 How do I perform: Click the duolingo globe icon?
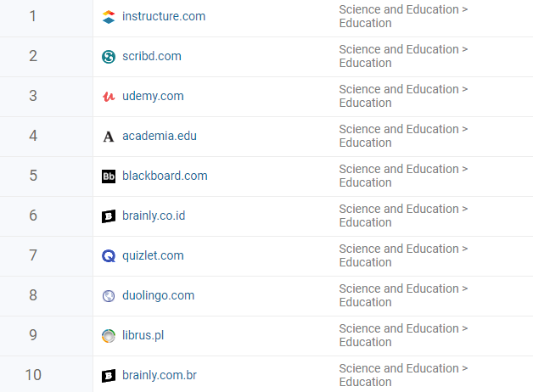(109, 296)
